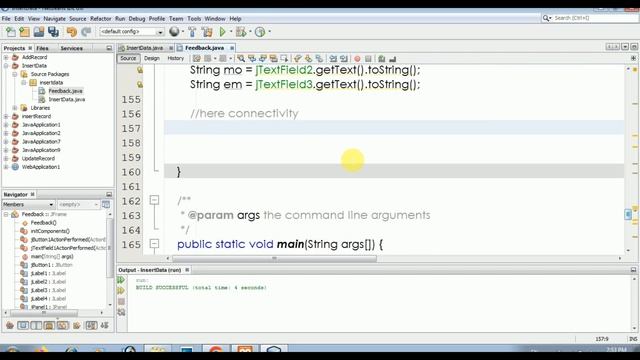This screenshot has height=360, width=640.
Task: Select initComponents() in the Navigator
Action: (50, 231)
